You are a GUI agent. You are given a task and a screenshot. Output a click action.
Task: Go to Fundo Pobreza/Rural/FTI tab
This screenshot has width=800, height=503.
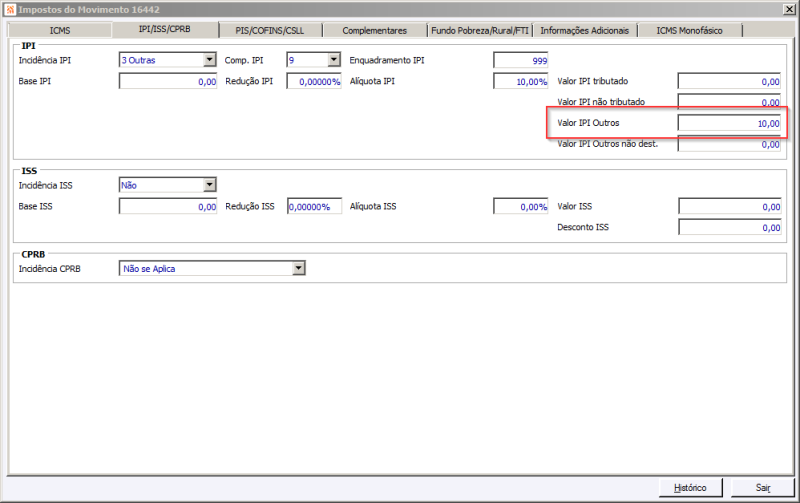480,31
